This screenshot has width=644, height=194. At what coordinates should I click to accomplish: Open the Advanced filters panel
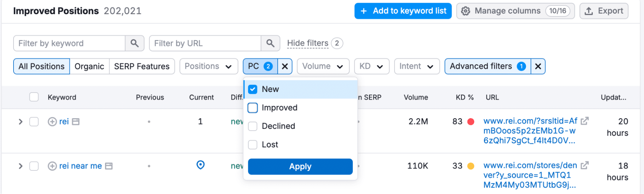point(488,66)
